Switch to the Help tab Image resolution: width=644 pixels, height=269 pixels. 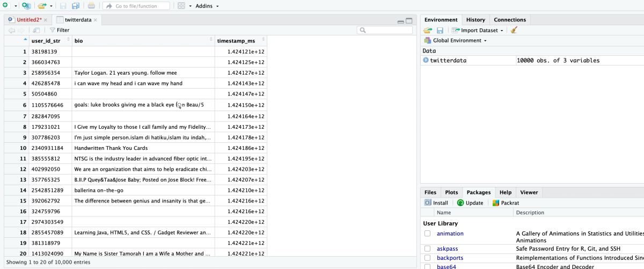506,192
